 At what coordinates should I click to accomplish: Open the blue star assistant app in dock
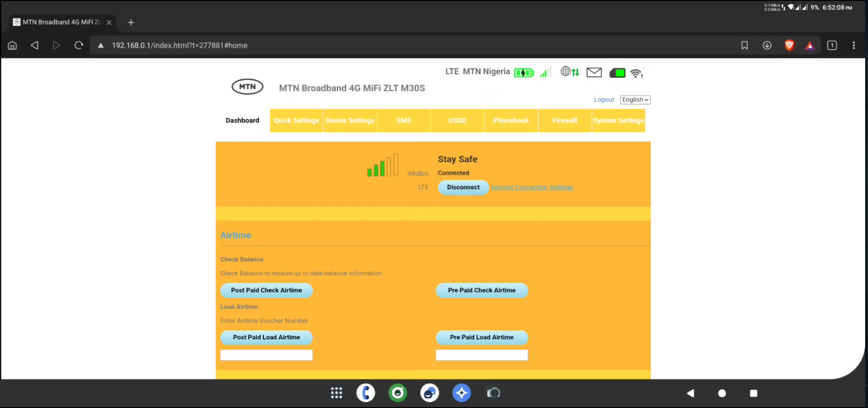[x=462, y=393]
